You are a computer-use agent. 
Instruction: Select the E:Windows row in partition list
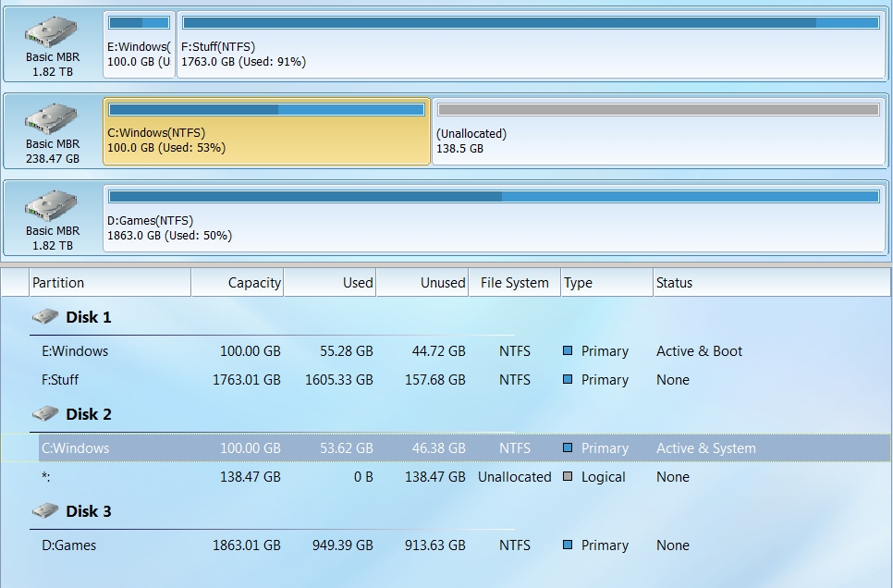(446, 351)
